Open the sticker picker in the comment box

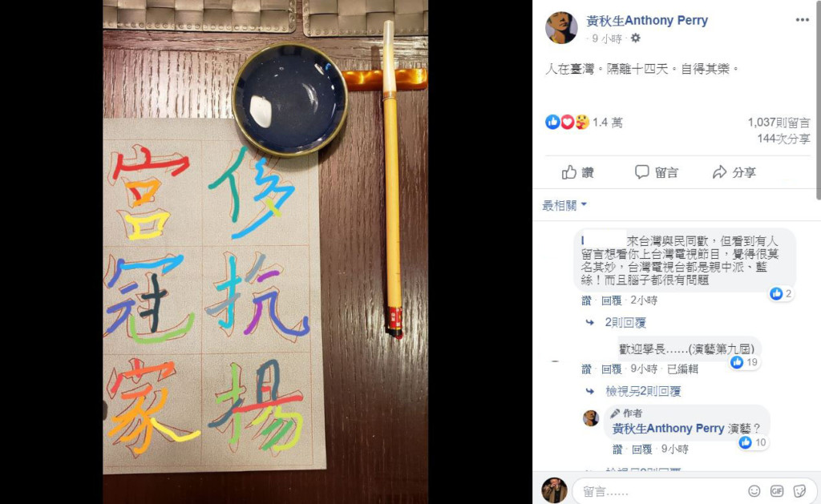coord(799,490)
